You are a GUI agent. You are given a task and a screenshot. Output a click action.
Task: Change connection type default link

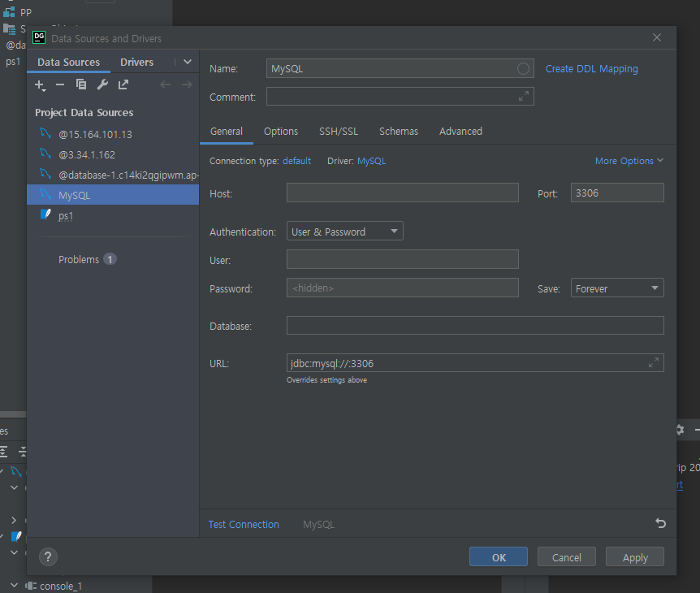click(296, 161)
